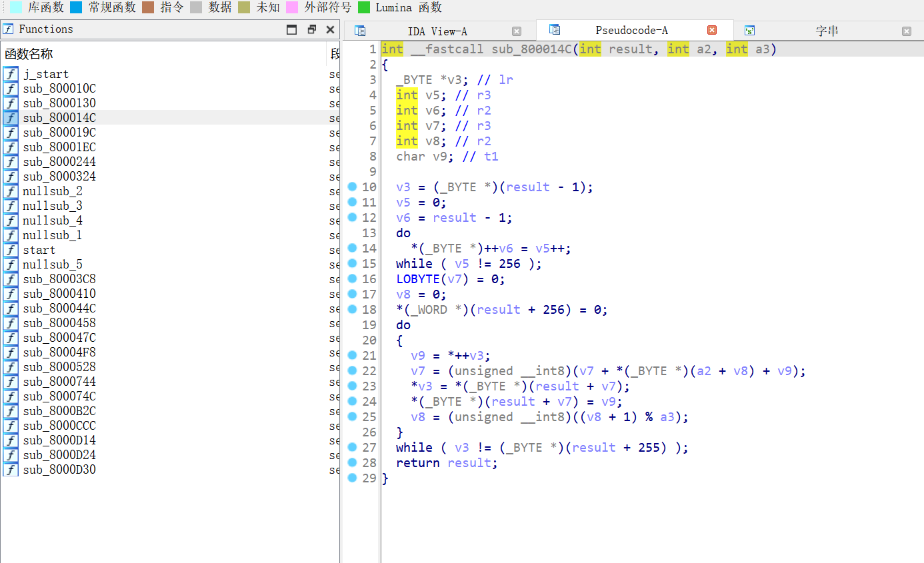
Task: Select the start function row
Action: point(170,250)
